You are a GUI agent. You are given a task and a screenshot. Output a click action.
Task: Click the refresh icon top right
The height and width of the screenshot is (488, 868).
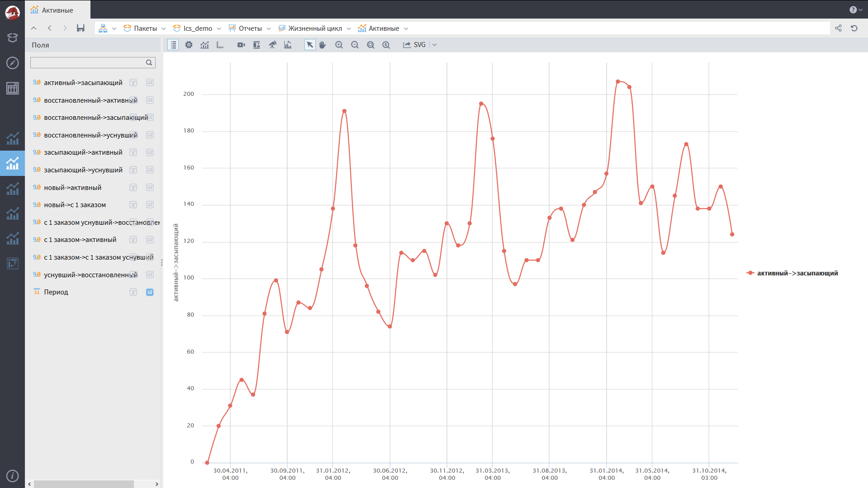[854, 28]
